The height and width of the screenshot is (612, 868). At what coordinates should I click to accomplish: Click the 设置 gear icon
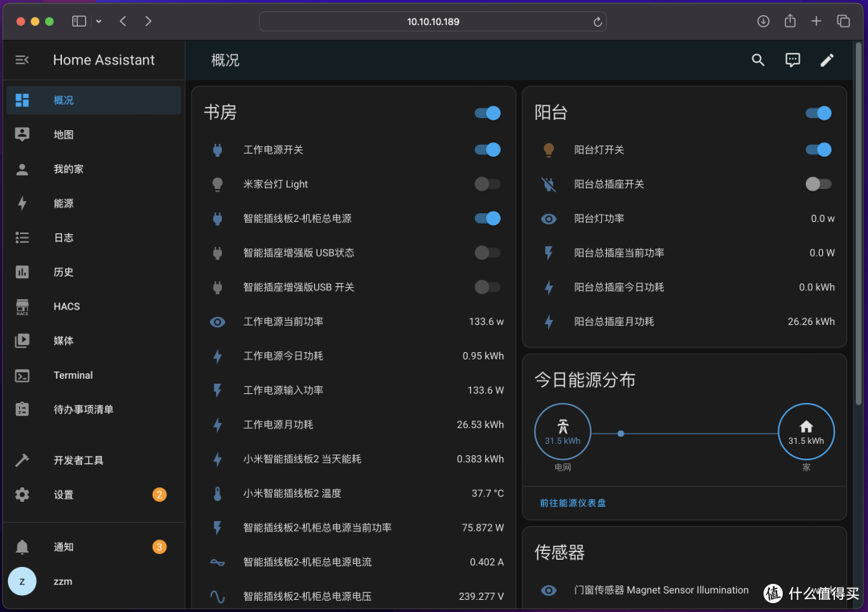pyautogui.click(x=23, y=495)
